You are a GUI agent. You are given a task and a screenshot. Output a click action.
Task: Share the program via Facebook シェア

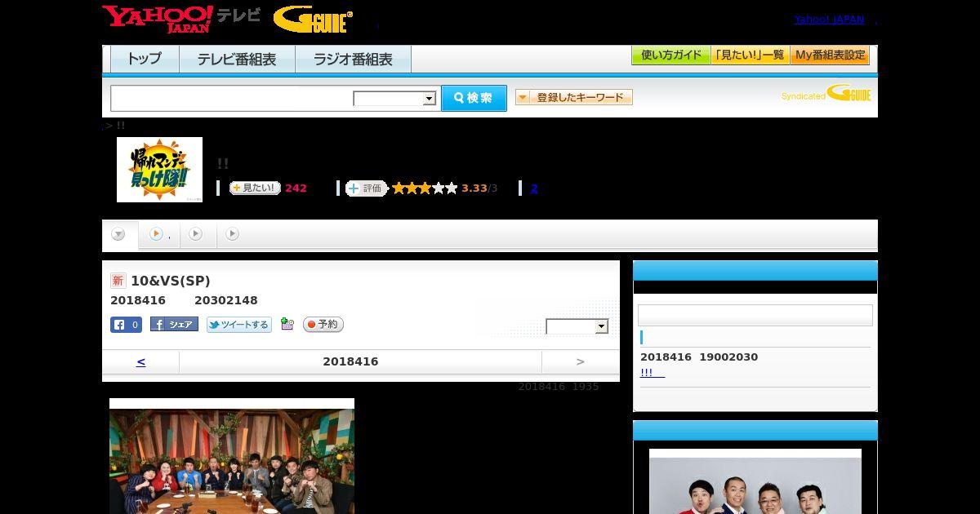point(174,325)
